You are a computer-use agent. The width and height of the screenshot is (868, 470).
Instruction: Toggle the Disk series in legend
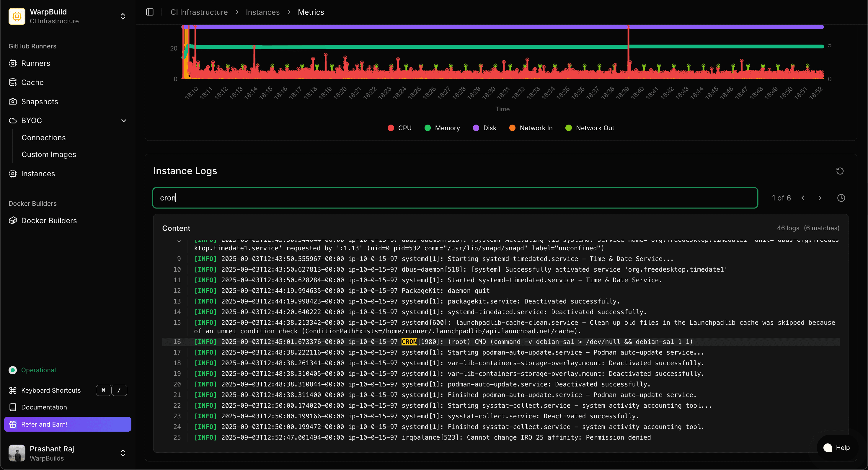(x=484, y=128)
